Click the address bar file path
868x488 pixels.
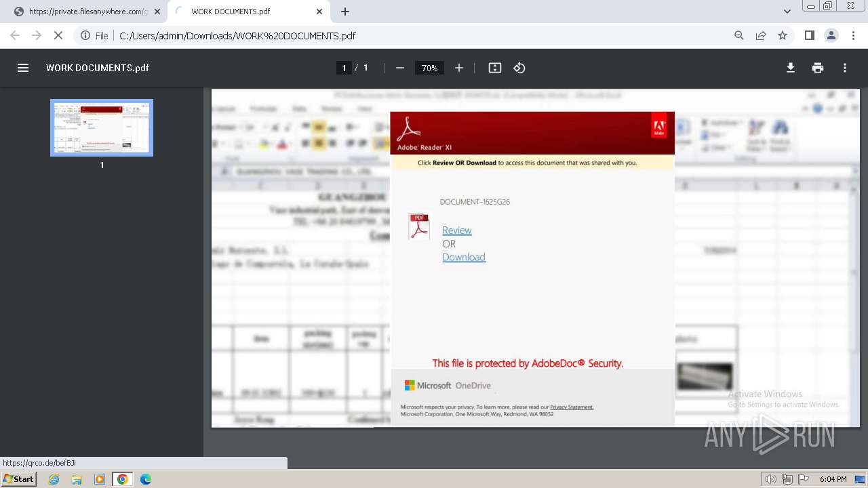pos(237,35)
